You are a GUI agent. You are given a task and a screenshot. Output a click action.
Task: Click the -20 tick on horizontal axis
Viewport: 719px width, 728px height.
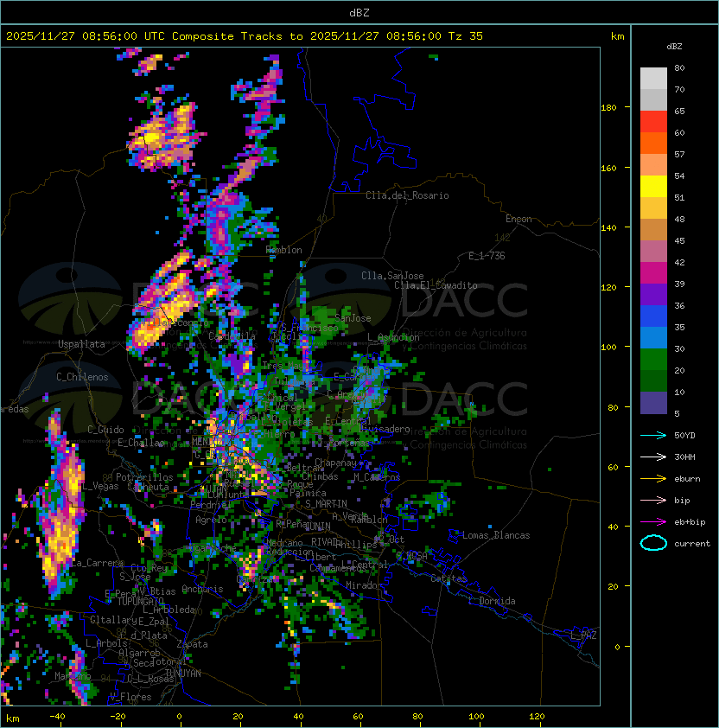click(x=118, y=717)
